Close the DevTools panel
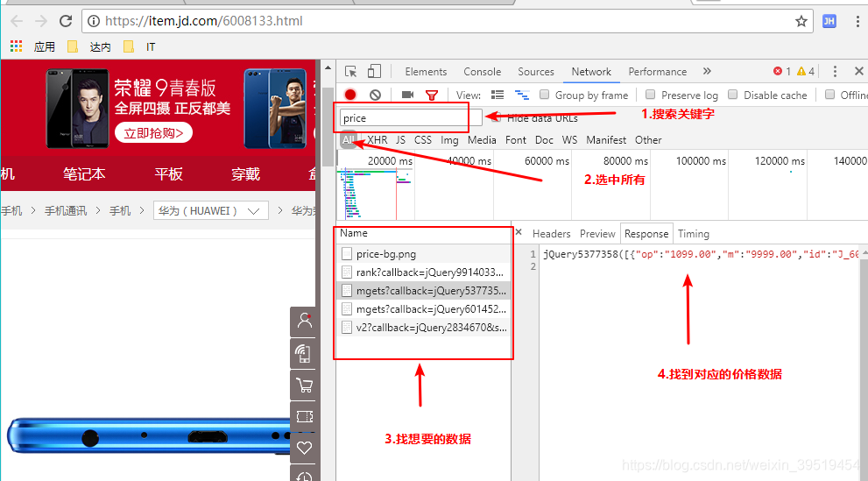 point(858,71)
